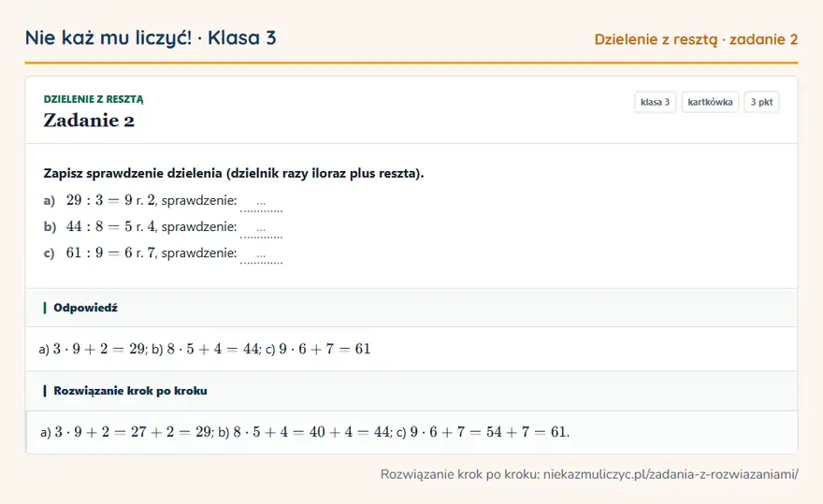823x504 pixels.
Task: Click the answer blank for 44 : 8
Action: click(x=261, y=229)
